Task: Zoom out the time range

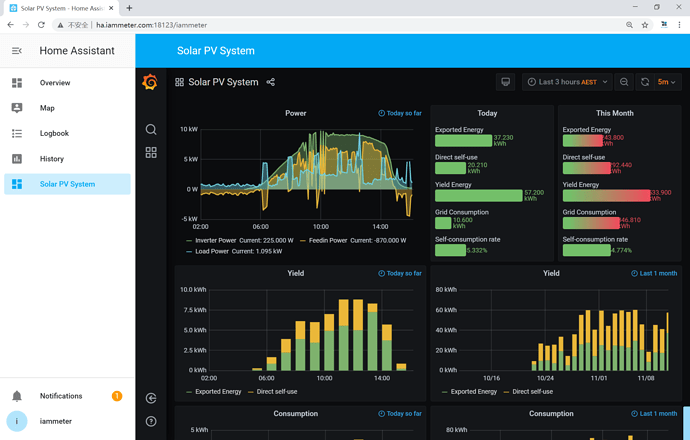Action: (x=624, y=82)
